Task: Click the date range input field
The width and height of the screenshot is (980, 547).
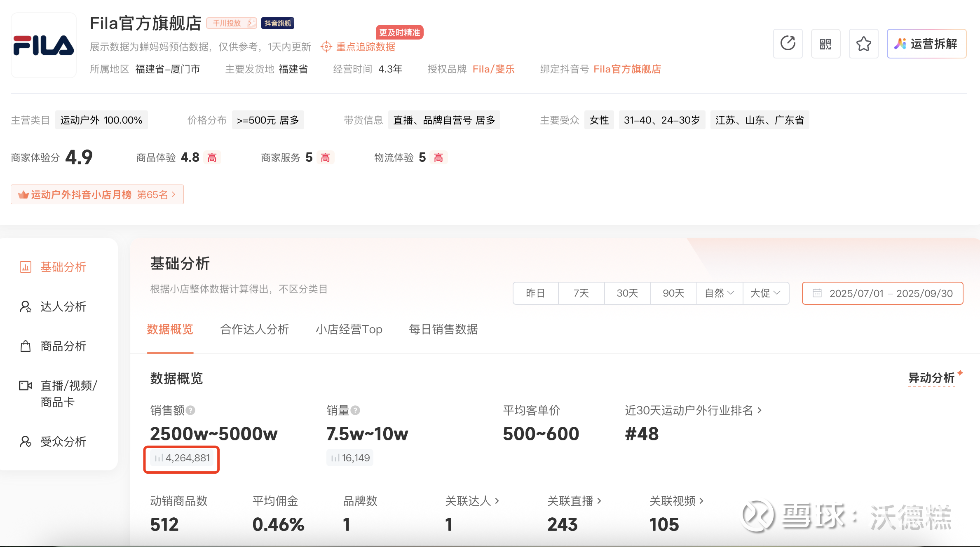Action: [x=882, y=293]
